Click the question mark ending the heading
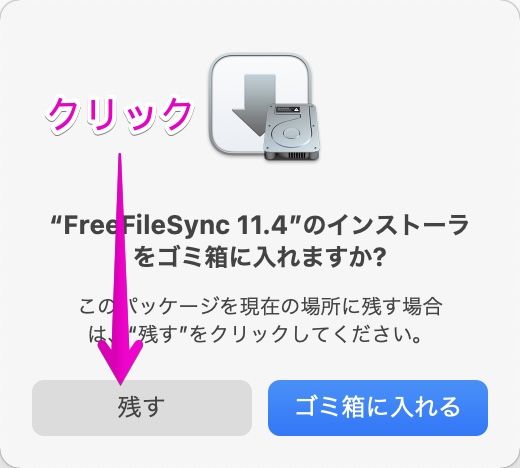The image size is (520, 468). tap(378, 258)
